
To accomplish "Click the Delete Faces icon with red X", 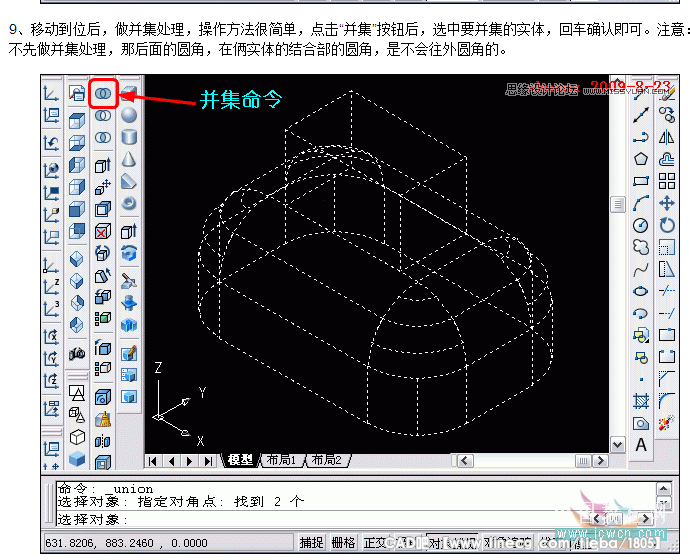I will [x=103, y=231].
